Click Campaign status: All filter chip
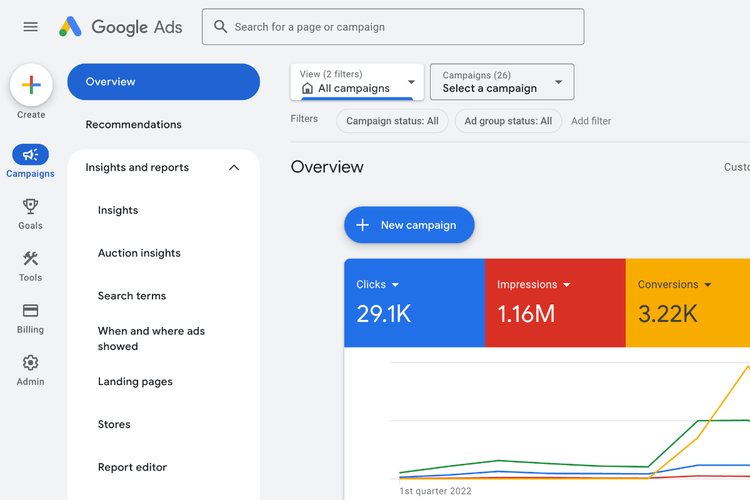The width and height of the screenshot is (750, 500). pyautogui.click(x=391, y=121)
